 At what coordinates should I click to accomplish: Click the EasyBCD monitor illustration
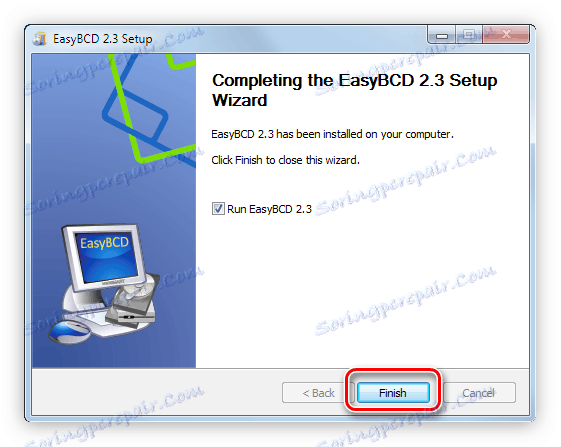[104, 257]
